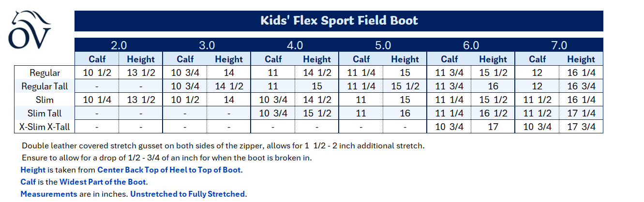The width and height of the screenshot is (644, 202).
Task: Select the 17 3/4 height cell
Action: tap(581, 127)
